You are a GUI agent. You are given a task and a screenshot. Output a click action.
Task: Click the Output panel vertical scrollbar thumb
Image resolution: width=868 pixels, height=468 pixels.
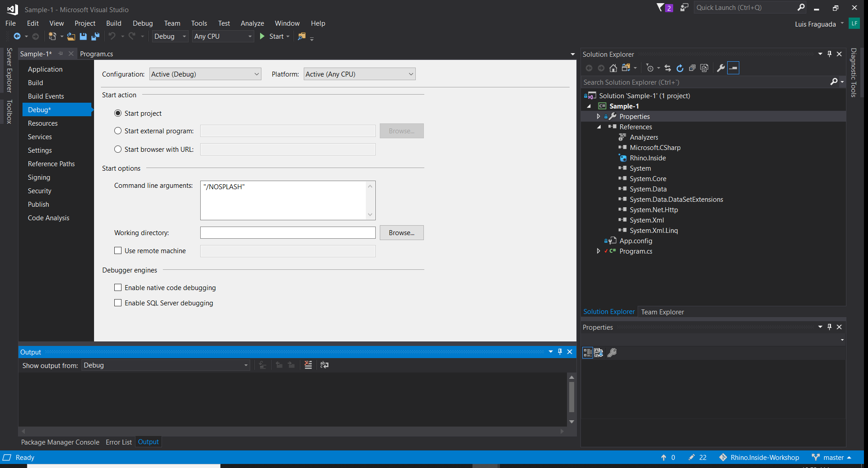[571, 397]
